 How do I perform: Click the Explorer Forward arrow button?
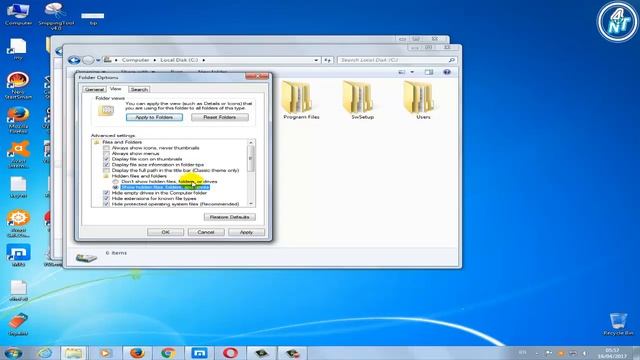coord(88,60)
